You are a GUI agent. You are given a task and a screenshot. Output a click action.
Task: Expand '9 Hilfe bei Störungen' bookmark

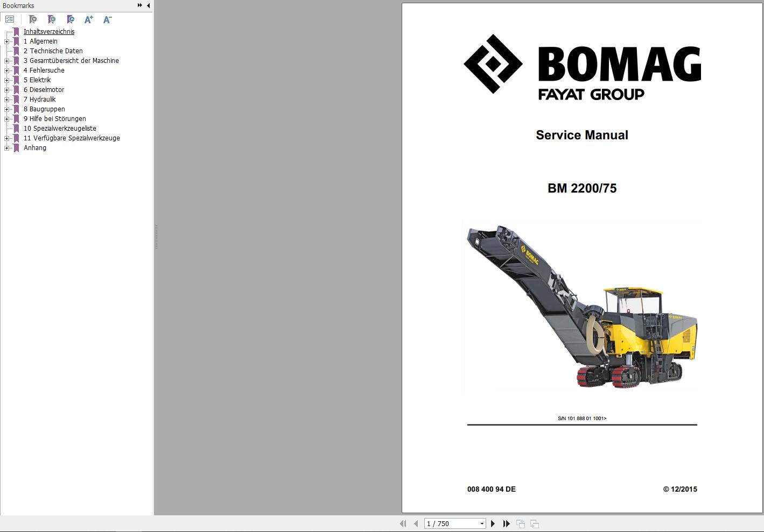pyautogui.click(x=6, y=119)
